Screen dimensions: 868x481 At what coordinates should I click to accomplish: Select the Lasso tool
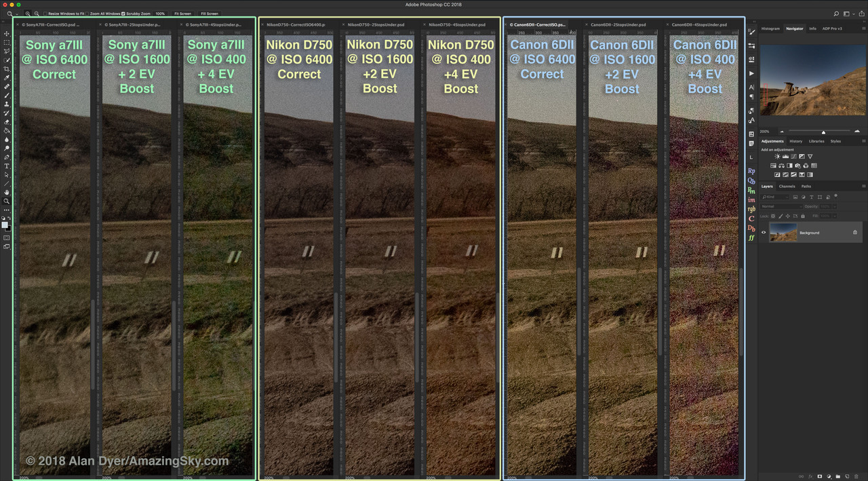tap(7, 51)
